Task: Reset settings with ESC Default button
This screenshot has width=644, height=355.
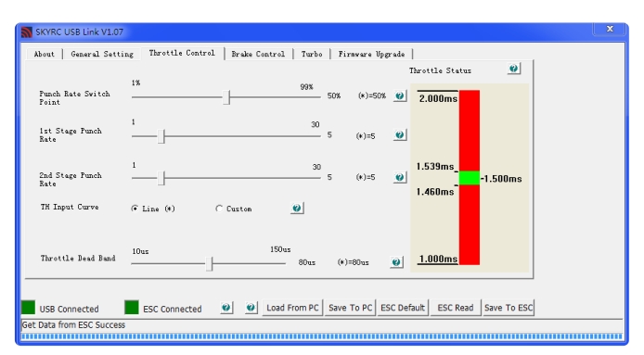Action: (403, 308)
